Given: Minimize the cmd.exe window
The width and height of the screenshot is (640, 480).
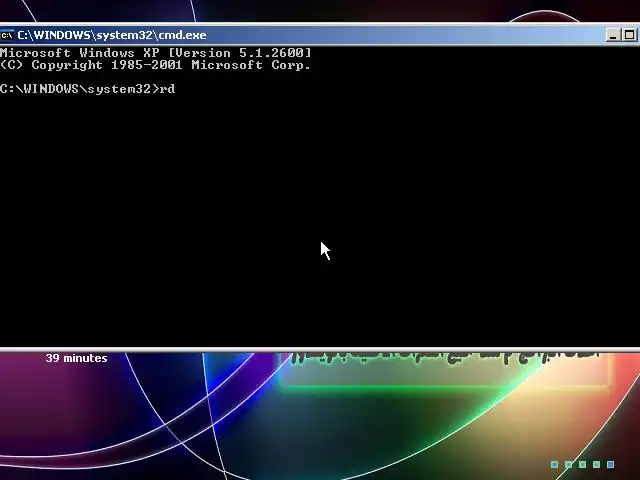Looking at the screenshot, I should point(613,35).
